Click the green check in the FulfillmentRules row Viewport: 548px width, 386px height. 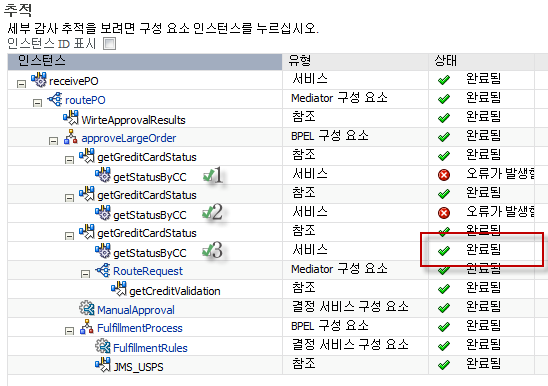click(444, 346)
